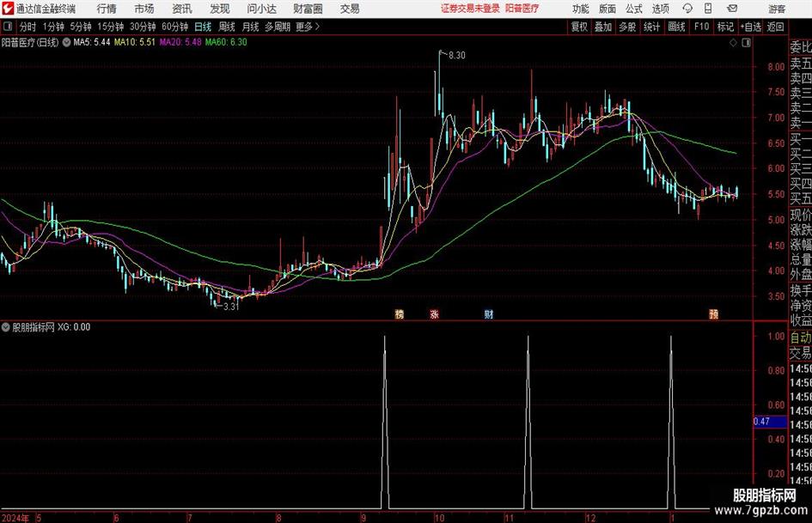Click the 复权 button

pyautogui.click(x=579, y=27)
